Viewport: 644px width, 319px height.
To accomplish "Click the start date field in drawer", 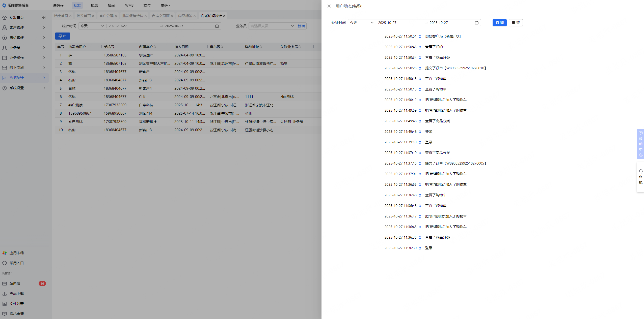I will click(x=399, y=23).
